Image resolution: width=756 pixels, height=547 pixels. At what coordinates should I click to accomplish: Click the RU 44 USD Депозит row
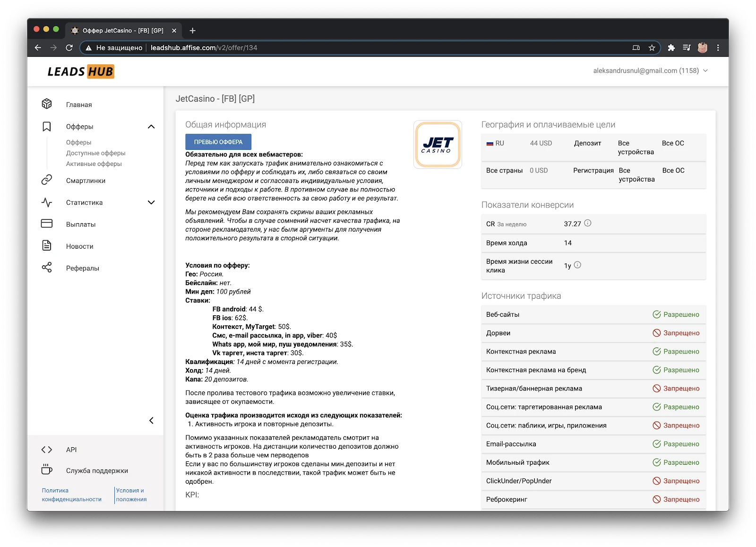pos(593,148)
